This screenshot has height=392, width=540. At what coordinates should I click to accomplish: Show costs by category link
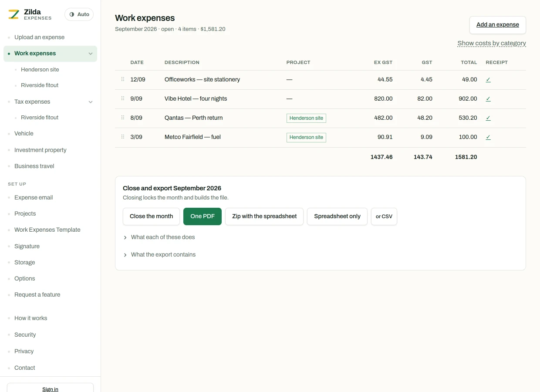point(492,43)
